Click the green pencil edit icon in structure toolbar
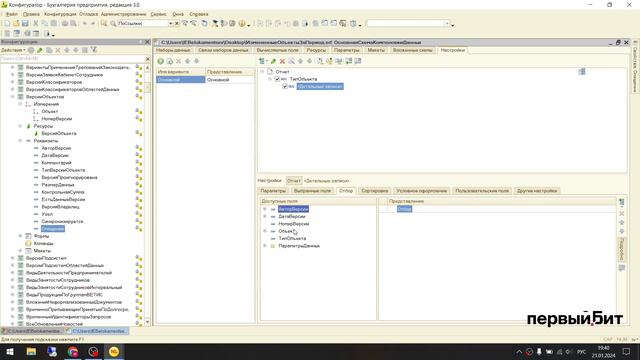The height and width of the screenshot is (360, 640). click(x=273, y=61)
